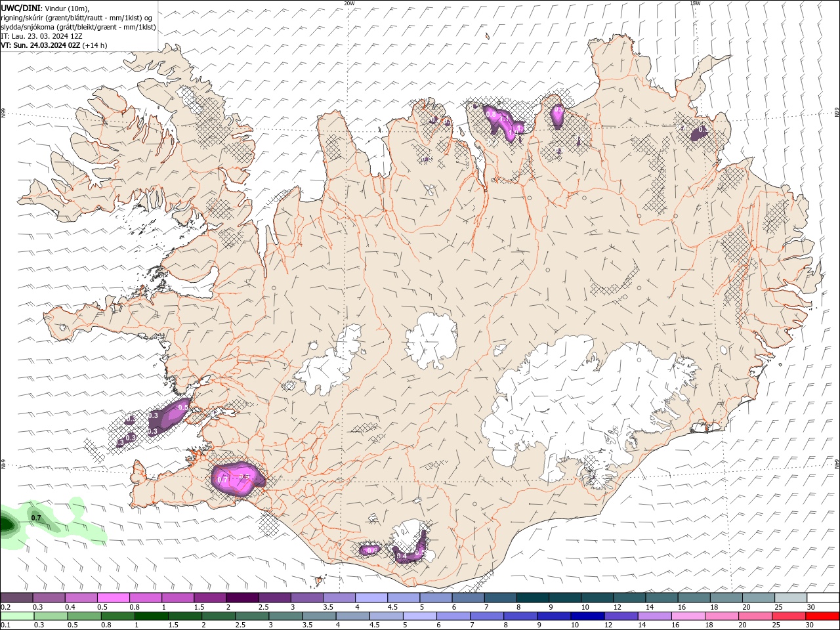Click the initial time line 'IT: Lau. 23. 03. 2024 12Z'
The height and width of the screenshot is (630, 840).
41,36
